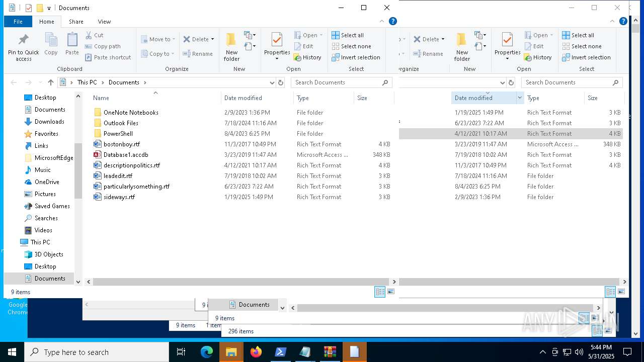Open PowerShell from taskbar
The image size is (644, 362).
(281, 352)
